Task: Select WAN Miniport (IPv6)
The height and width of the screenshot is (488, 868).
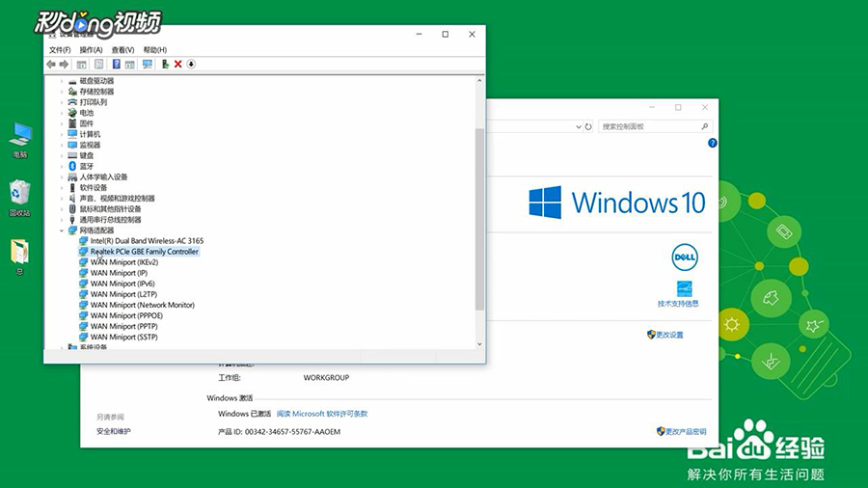Action: pos(122,284)
